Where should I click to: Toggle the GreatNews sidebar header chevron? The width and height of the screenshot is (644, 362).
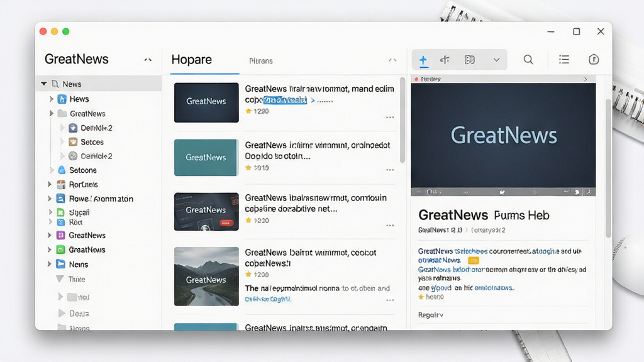[148, 60]
